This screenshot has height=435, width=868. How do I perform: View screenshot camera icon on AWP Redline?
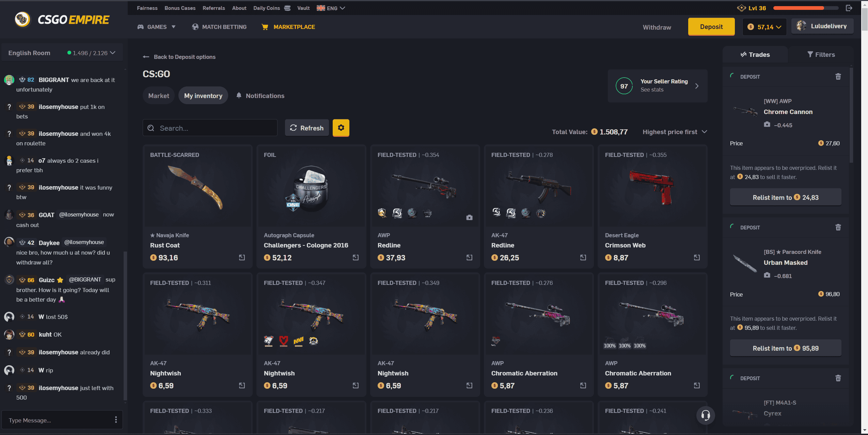pyautogui.click(x=469, y=218)
